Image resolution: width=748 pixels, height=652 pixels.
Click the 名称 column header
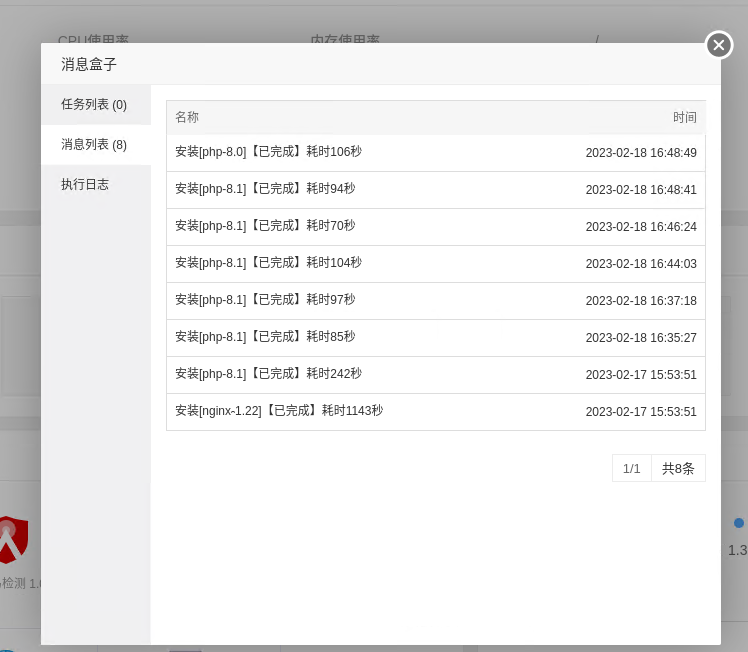click(187, 117)
